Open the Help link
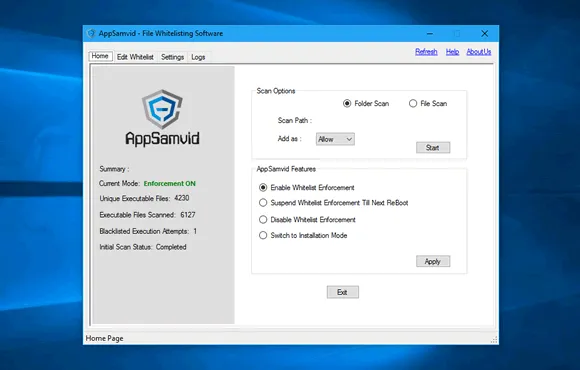 click(x=452, y=52)
